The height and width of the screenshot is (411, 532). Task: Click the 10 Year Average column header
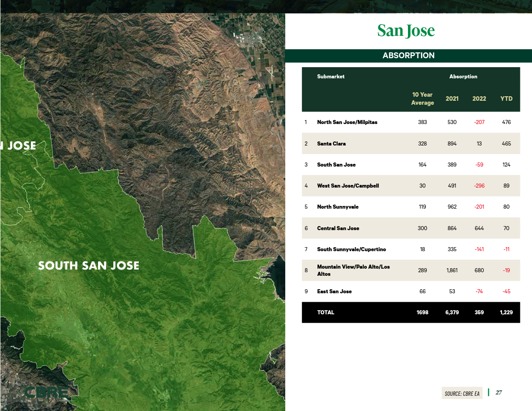(422, 98)
